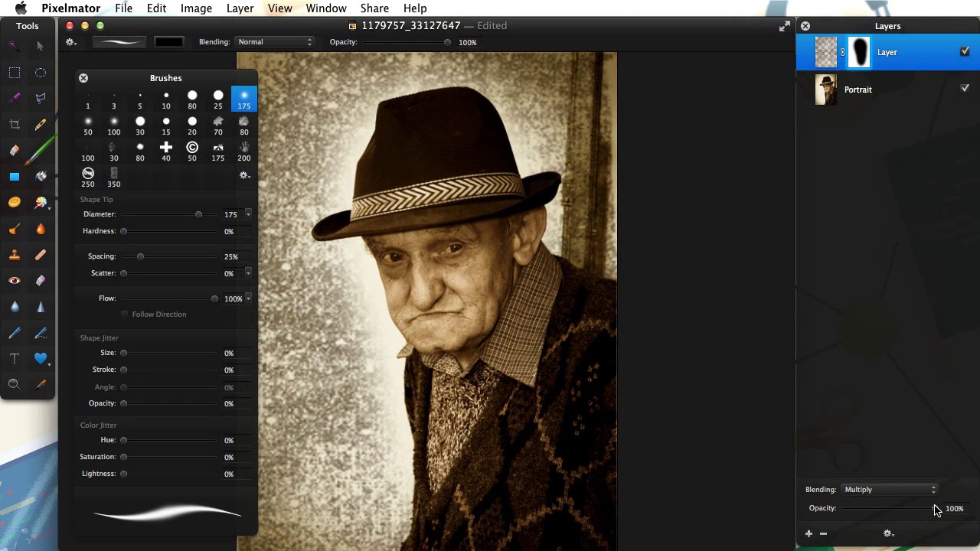Image resolution: width=980 pixels, height=551 pixels.
Task: Open the Share menu
Action: click(374, 8)
